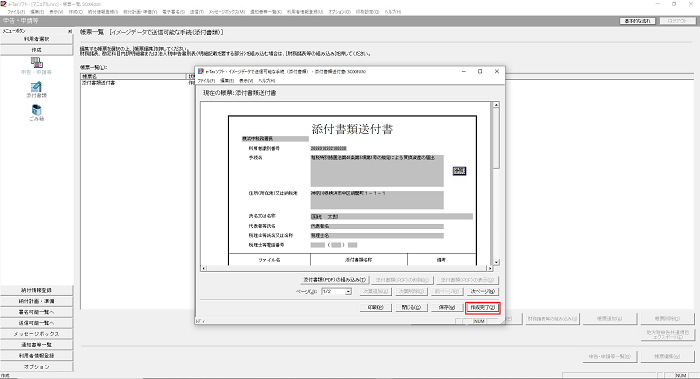Click 添付書類(PDF)の組み込み button

point(335,280)
